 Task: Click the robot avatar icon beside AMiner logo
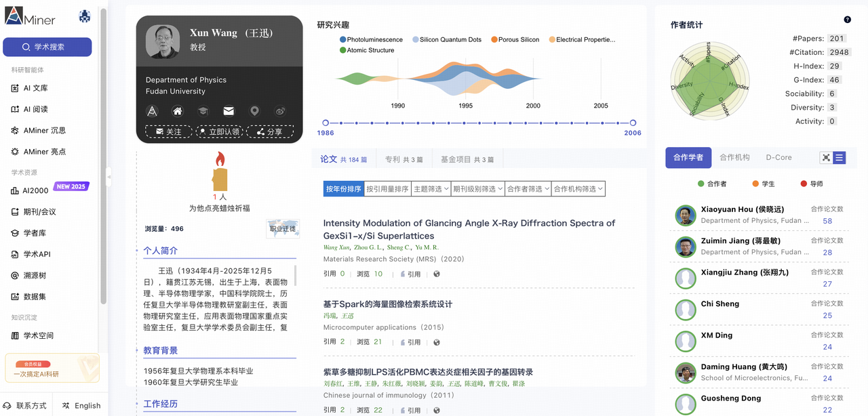pos(85,17)
